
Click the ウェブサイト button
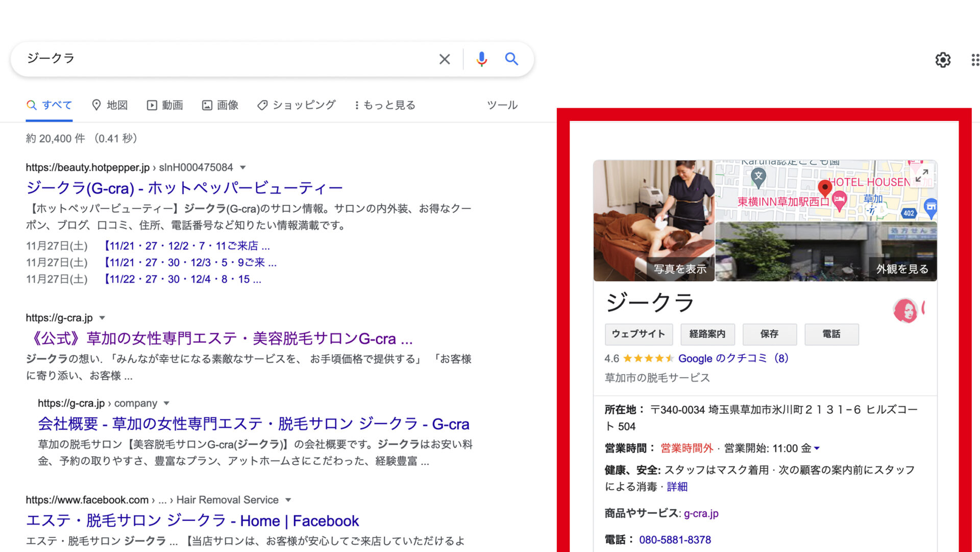[639, 334]
